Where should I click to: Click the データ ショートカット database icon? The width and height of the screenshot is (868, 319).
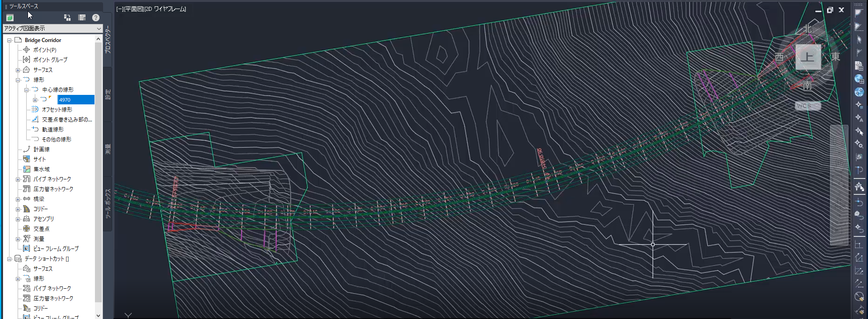point(18,258)
